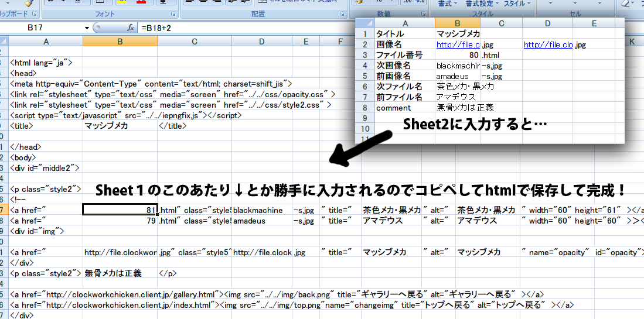Click マッシブメカ cell in Sheet2 row 1

(458, 33)
